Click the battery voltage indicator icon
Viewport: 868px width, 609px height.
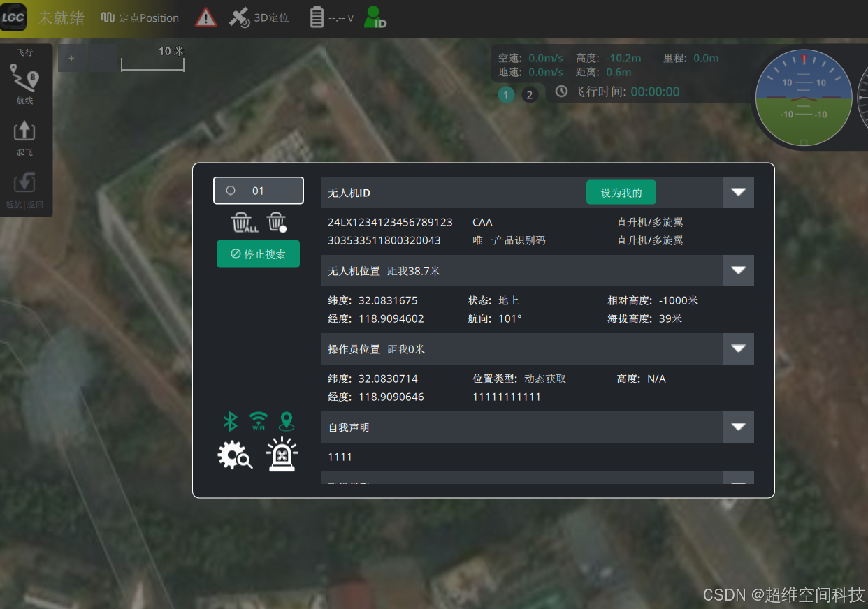pyautogui.click(x=317, y=17)
